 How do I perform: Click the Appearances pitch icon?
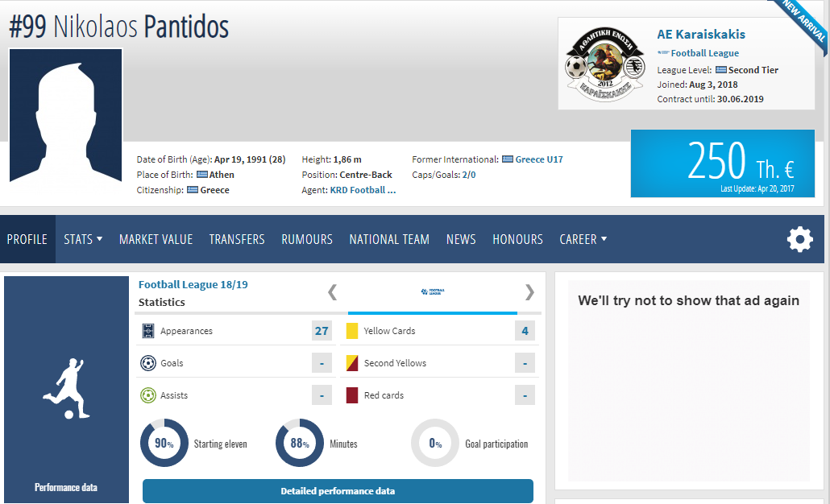click(148, 331)
